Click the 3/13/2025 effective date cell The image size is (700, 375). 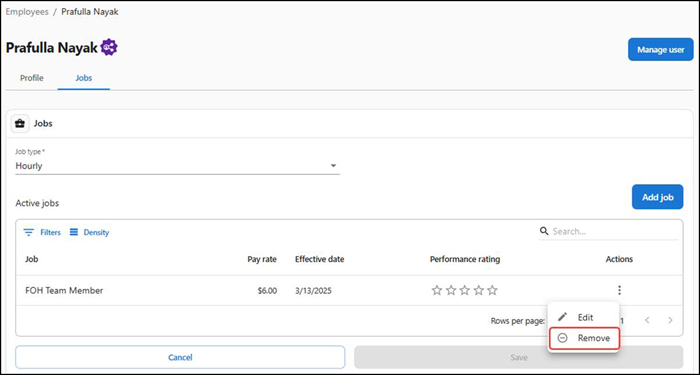(x=313, y=291)
